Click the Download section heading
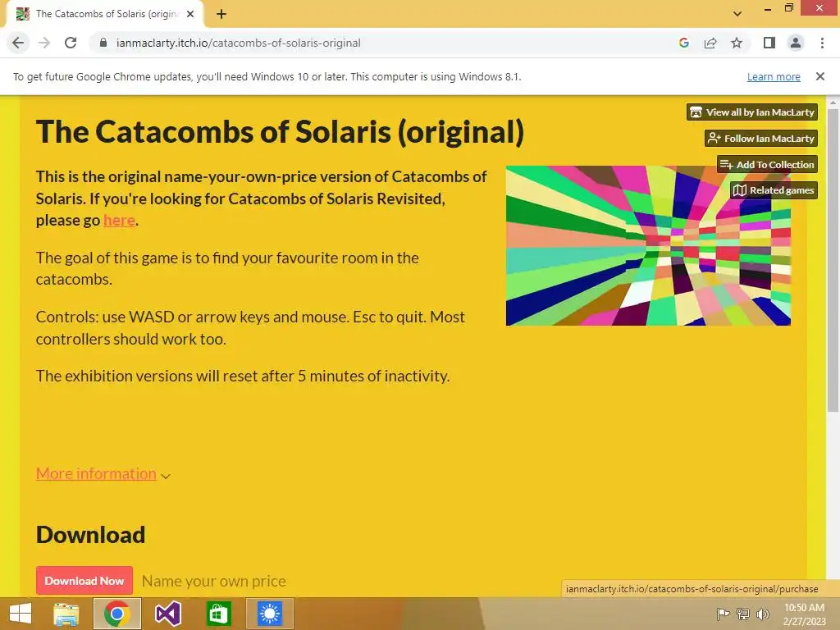The width and height of the screenshot is (840, 630). point(90,535)
